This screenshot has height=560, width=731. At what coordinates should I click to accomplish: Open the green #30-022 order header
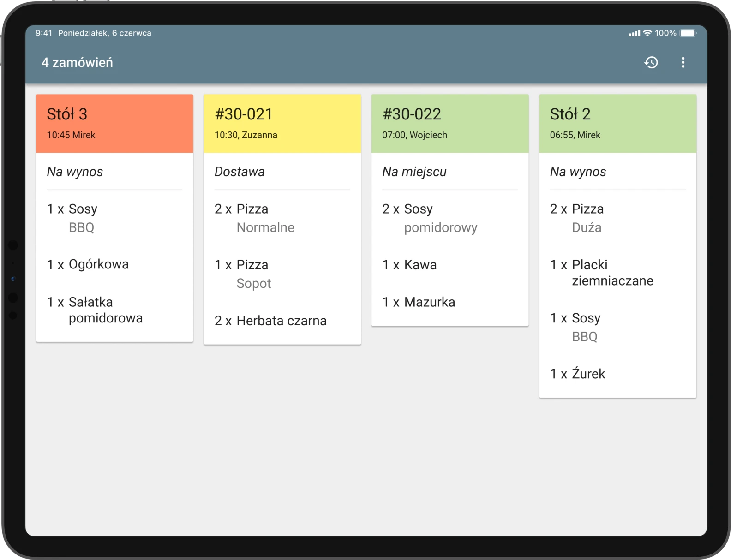coord(450,124)
